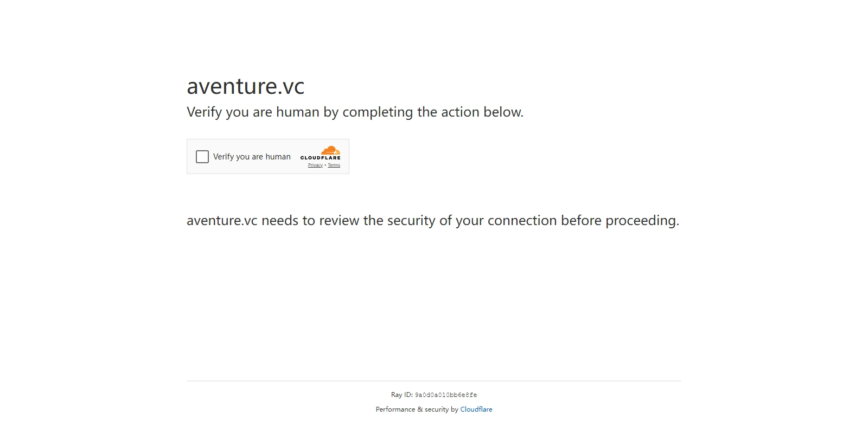Click inside the verification challenge box
The height and width of the screenshot is (423, 868).
[x=268, y=157]
